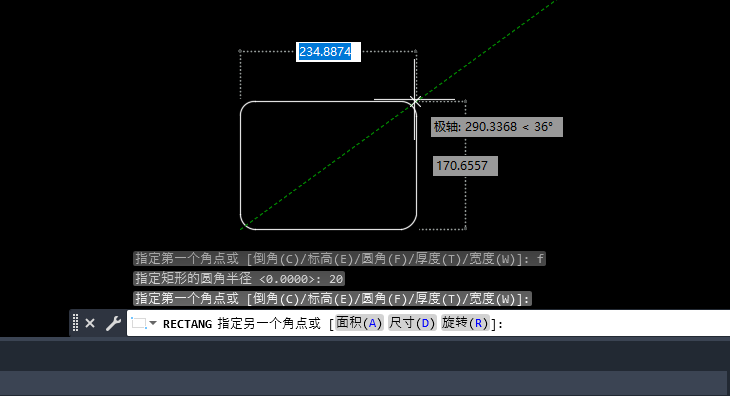Click history line ending with 圆角半径 <0.0000>: 20
This screenshot has width=730, height=396.
239,279
